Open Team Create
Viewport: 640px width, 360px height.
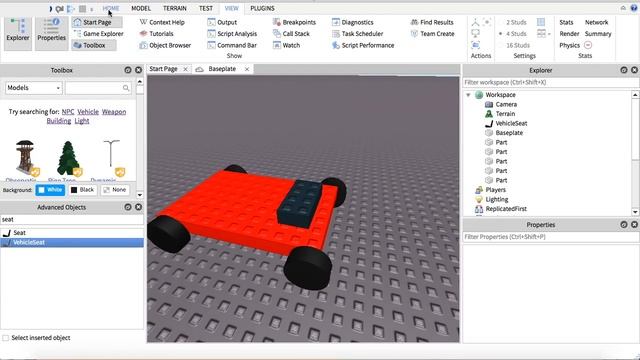[433, 34]
